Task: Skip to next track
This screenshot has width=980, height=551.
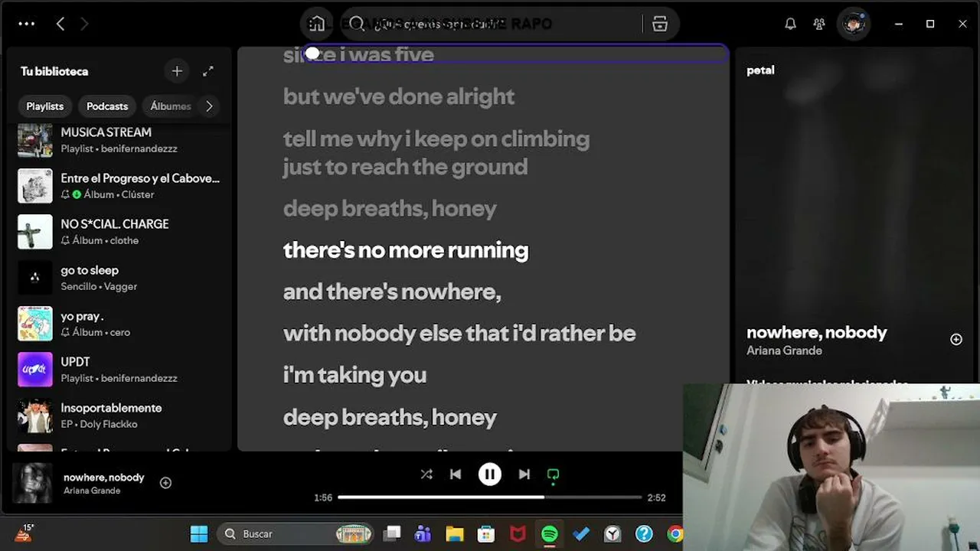Action: (524, 474)
